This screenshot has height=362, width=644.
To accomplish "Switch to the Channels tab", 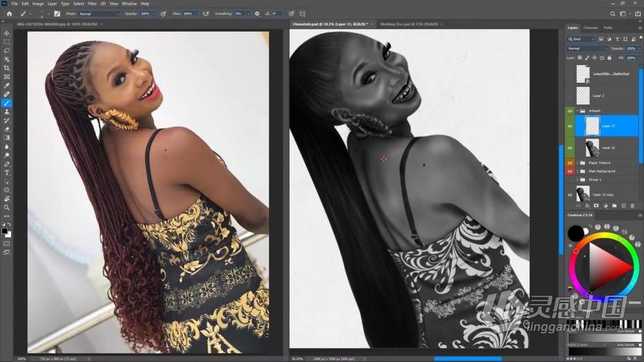I will [x=591, y=28].
